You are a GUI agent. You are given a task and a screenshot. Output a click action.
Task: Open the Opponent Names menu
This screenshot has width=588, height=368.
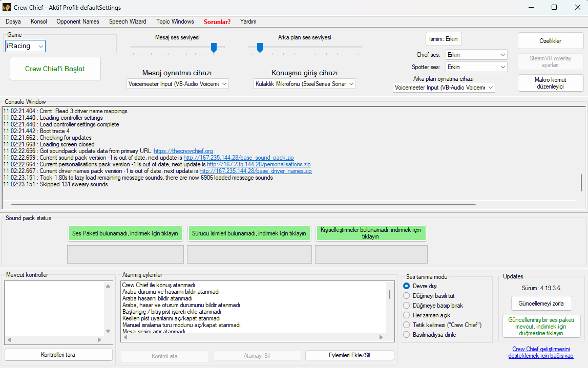pyautogui.click(x=78, y=21)
